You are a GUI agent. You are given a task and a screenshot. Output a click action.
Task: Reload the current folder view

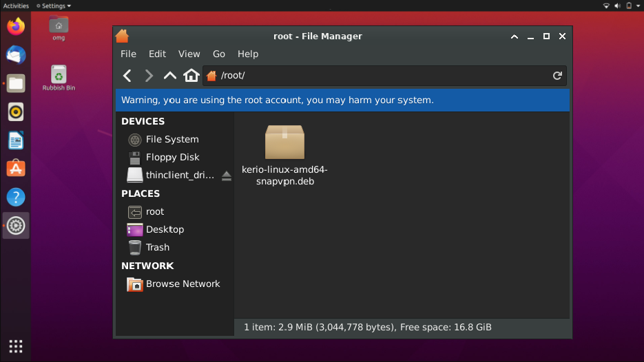tap(557, 76)
